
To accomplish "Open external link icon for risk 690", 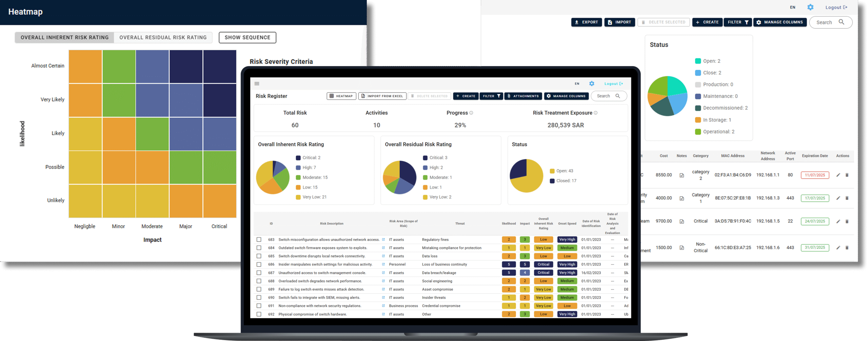I will click(383, 298).
